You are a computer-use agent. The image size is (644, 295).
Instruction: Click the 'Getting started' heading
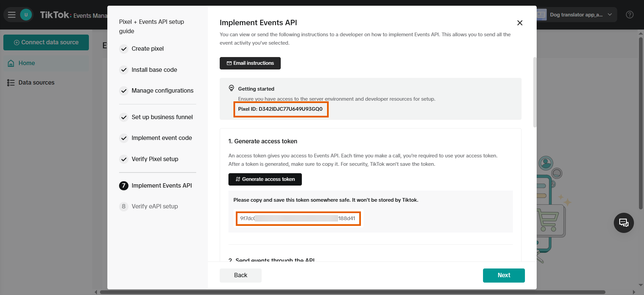click(256, 89)
